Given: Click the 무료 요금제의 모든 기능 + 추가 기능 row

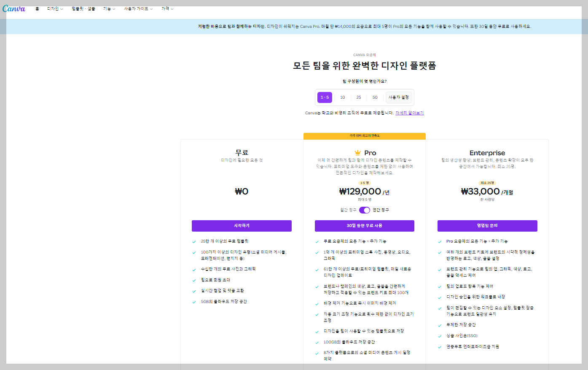Looking at the screenshot, I should [x=355, y=241].
